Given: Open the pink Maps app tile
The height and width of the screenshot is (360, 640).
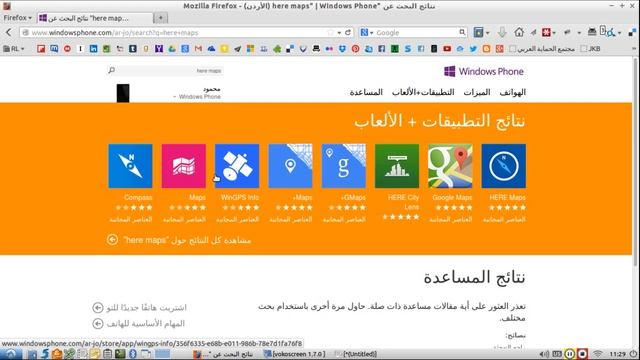Looking at the screenshot, I should 184,166.
